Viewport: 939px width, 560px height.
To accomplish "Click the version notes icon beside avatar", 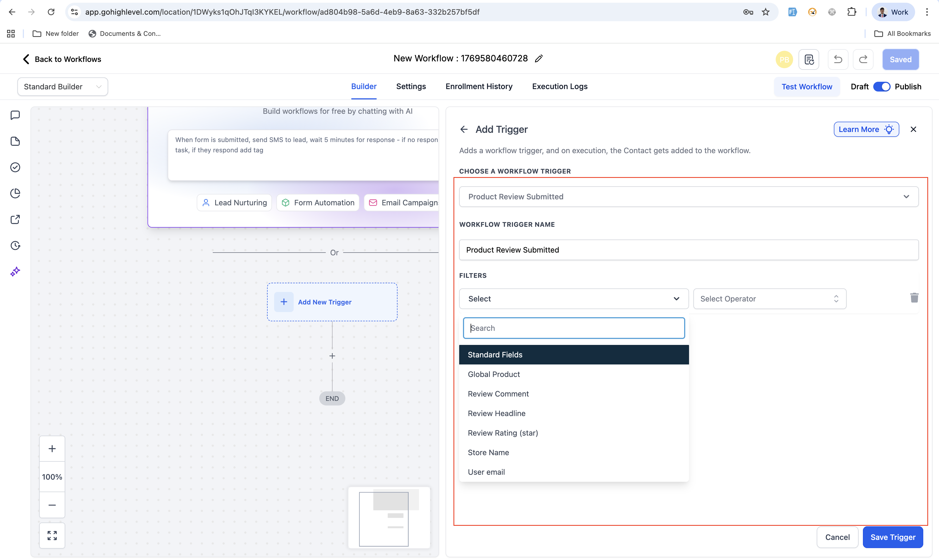I will [x=808, y=59].
